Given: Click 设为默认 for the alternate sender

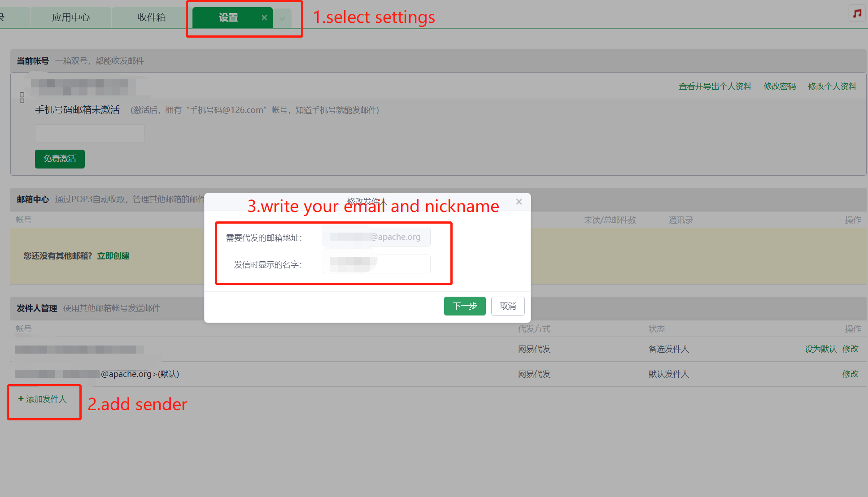Looking at the screenshot, I should pyautogui.click(x=820, y=349).
